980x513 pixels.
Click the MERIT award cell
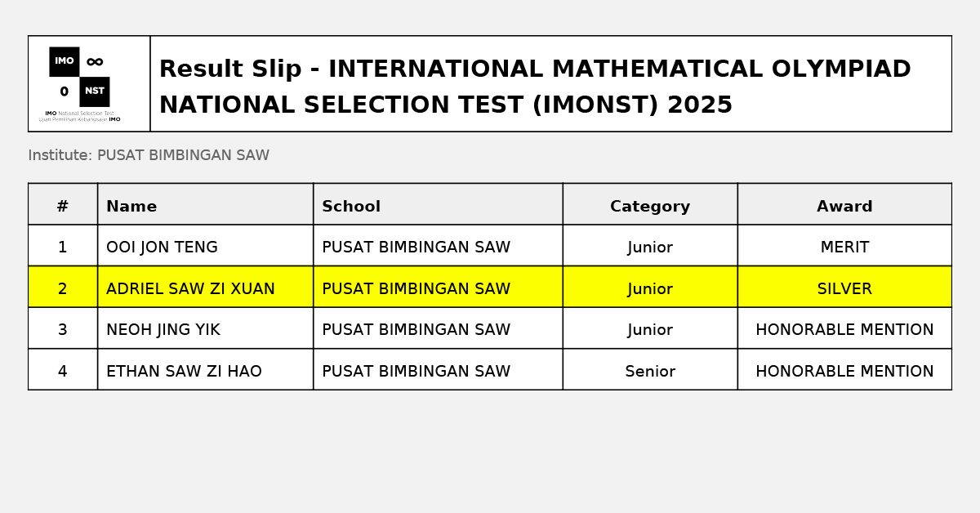844,248
